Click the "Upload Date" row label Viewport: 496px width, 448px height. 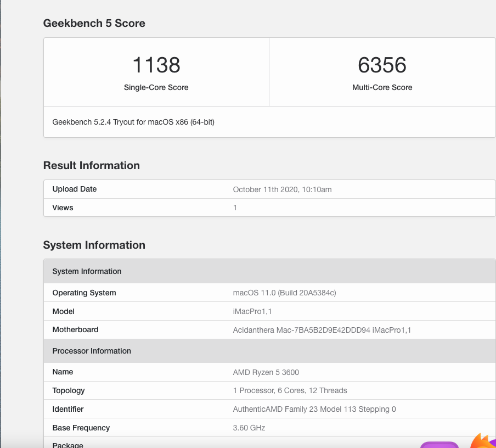point(74,189)
